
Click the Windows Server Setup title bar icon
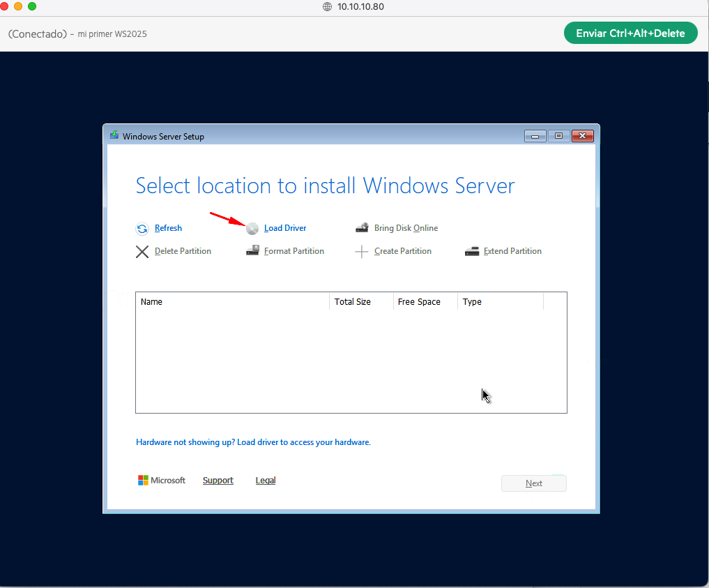[114, 136]
